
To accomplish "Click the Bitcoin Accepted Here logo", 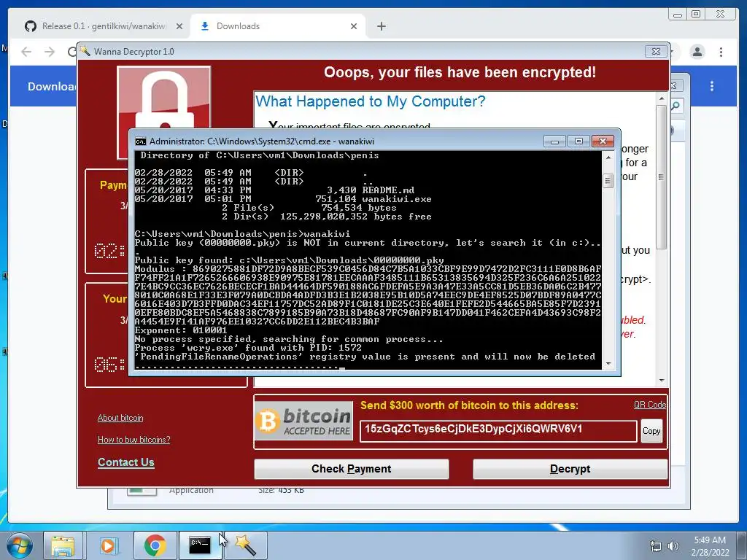I will 304,421.
